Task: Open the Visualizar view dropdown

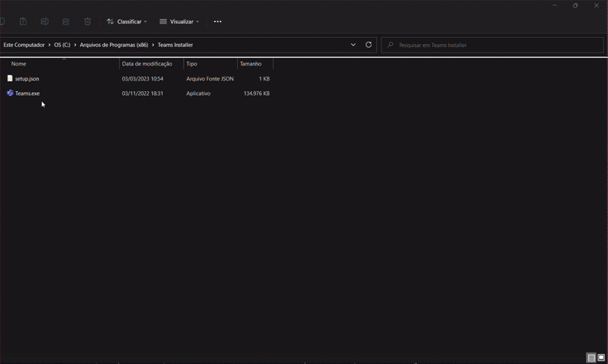Action: coord(179,21)
